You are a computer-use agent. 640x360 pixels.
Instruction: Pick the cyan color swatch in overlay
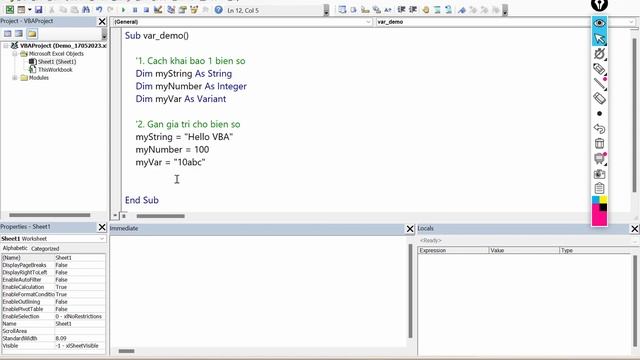596,199
